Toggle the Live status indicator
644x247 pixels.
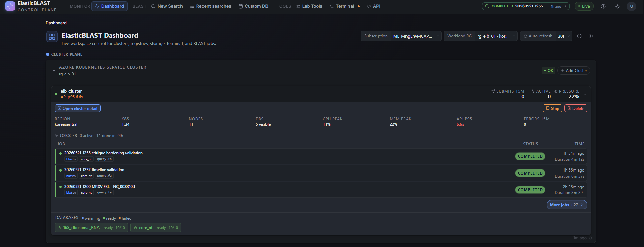(584, 6)
